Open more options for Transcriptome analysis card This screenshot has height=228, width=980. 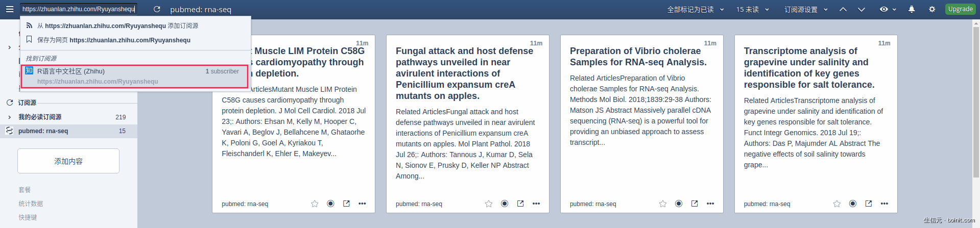coord(885,204)
